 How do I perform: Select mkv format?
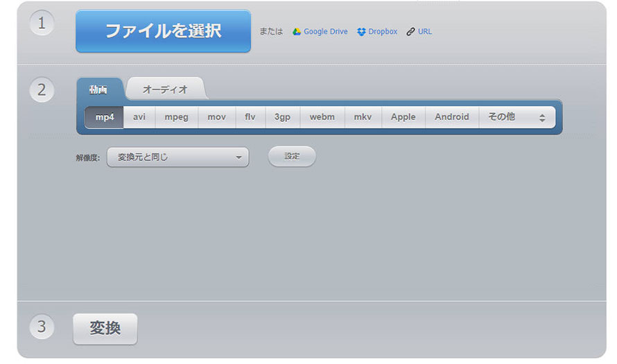[x=363, y=117]
